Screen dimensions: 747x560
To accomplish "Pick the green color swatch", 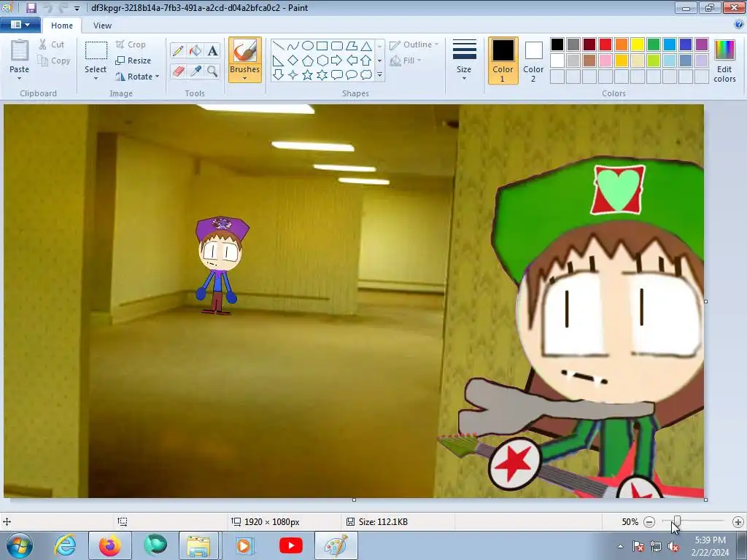I will click(x=654, y=44).
